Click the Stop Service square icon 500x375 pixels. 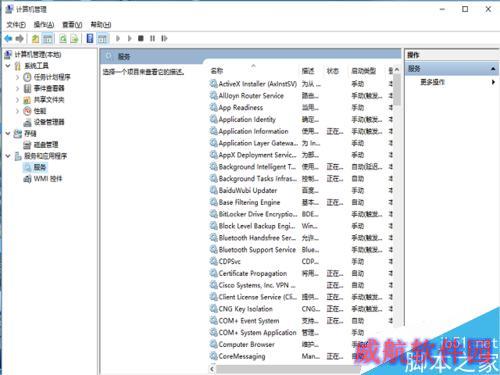pos(141,39)
